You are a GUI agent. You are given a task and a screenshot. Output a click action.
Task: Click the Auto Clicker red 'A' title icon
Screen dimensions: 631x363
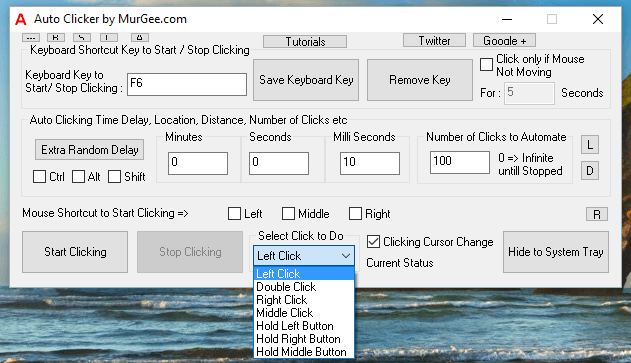(21, 19)
